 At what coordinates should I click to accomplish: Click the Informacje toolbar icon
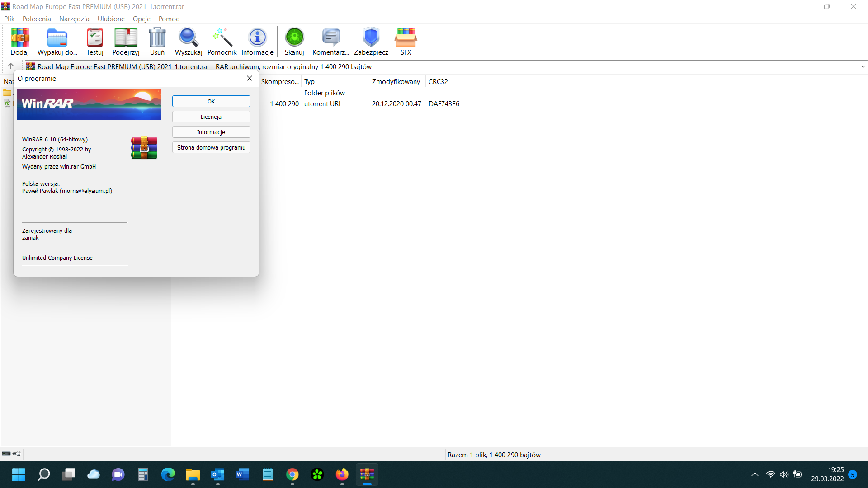coord(257,42)
